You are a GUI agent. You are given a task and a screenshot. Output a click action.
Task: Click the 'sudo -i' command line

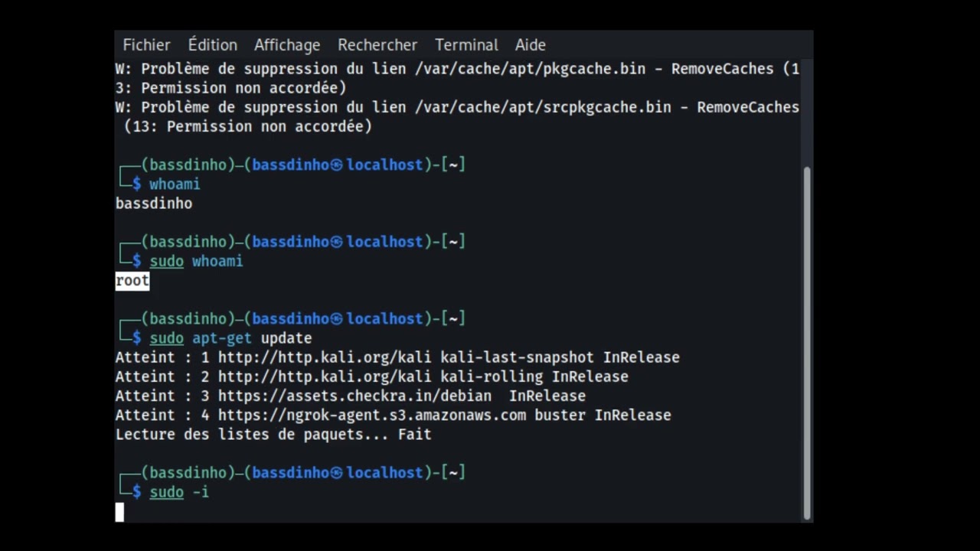(179, 492)
